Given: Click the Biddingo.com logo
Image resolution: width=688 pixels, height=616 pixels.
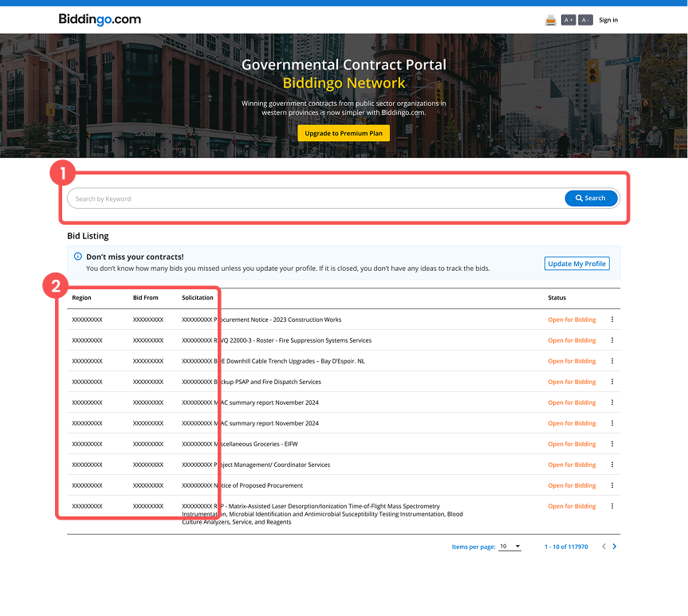Looking at the screenshot, I should (100, 19).
